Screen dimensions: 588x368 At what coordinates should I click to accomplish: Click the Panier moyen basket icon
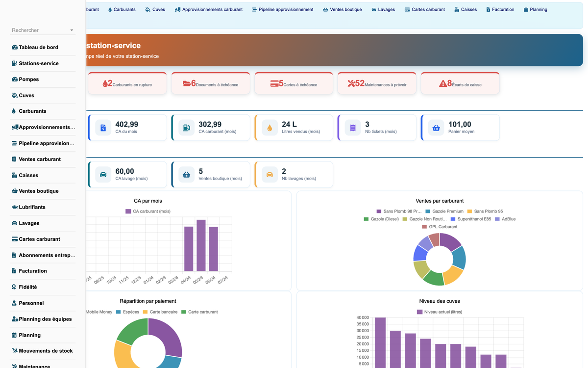[x=436, y=128]
